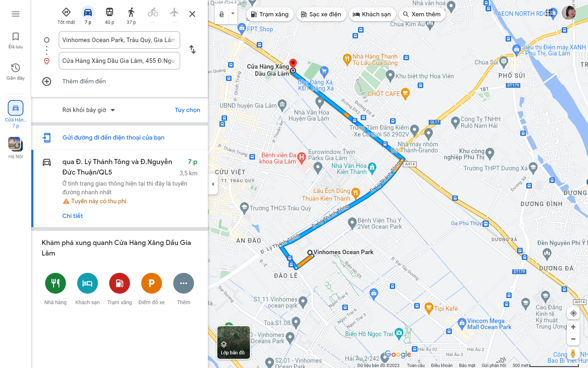Screen dimensions: 588x368
Task: Expand Rời khỏi bây giờ departure dropdown
Action: [x=88, y=110]
